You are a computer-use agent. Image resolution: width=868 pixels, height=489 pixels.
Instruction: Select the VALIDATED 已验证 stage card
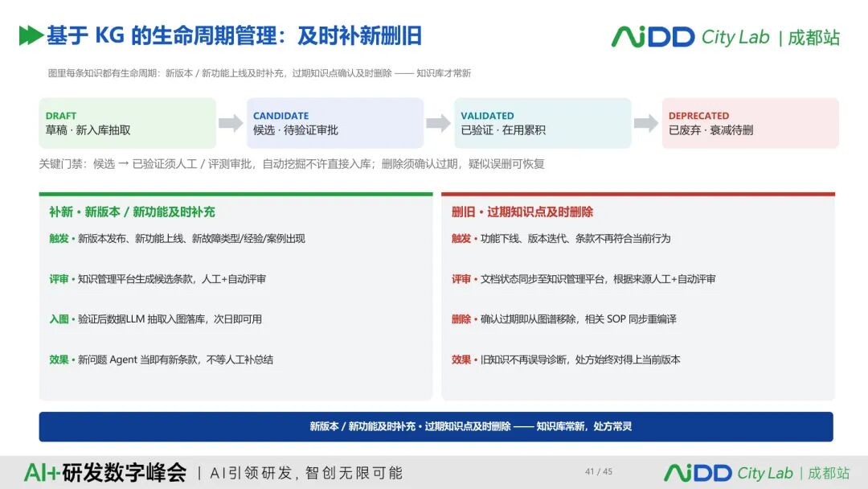542,123
